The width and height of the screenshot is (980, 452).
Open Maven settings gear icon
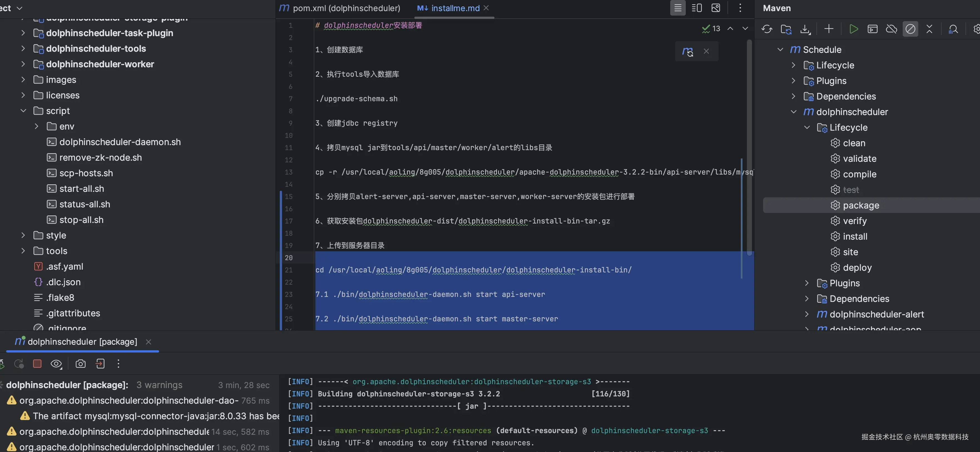pos(976,29)
